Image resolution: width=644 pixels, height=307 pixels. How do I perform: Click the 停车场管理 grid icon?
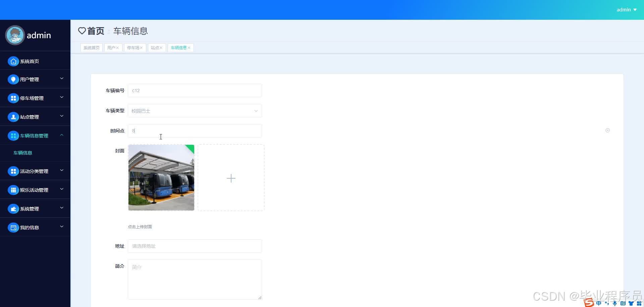13,98
